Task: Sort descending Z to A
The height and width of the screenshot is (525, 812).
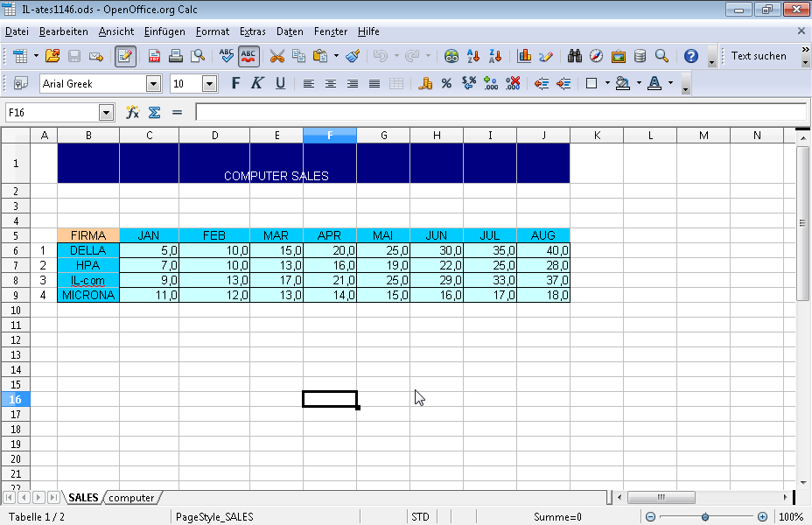Action: 495,56
